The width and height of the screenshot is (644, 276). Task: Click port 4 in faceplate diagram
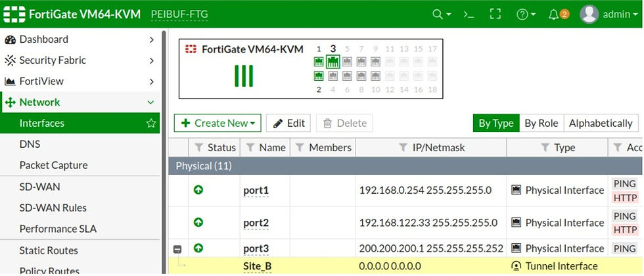(x=333, y=76)
